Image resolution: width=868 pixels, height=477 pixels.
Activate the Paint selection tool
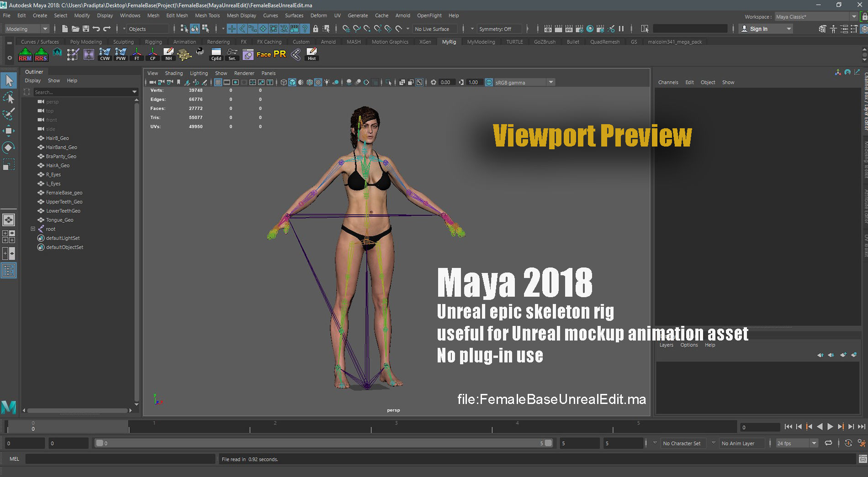tap(9, 114)
